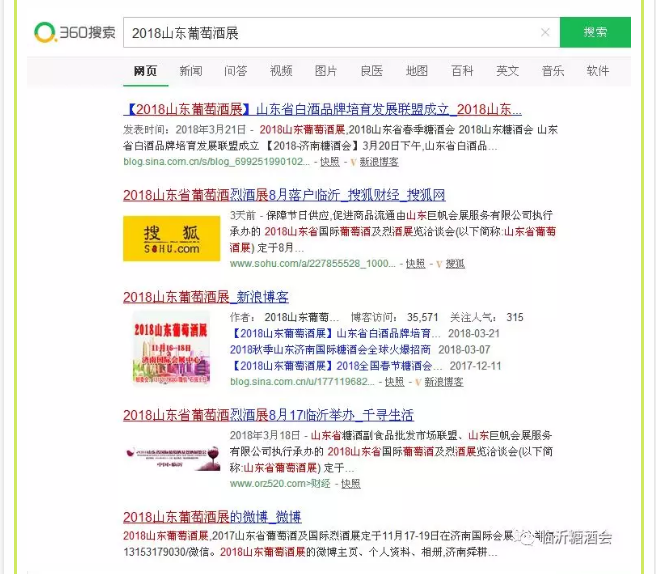Click 快照 under the sohu.com result
Screen dimensions: 656x574
pyautogui.click(x=415, y=264)
